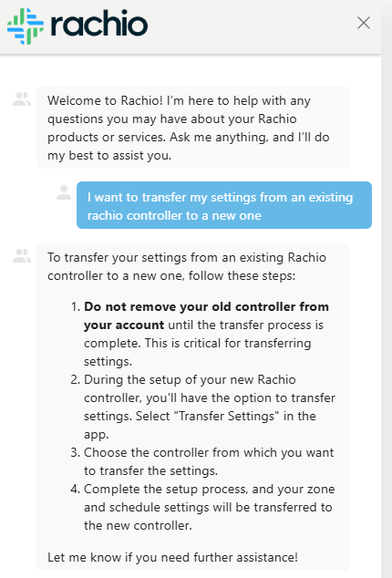Click the user avatar beside blue message
Image resolution: width=392 pixels, height=578 pixels.
[x=64, y=192]
